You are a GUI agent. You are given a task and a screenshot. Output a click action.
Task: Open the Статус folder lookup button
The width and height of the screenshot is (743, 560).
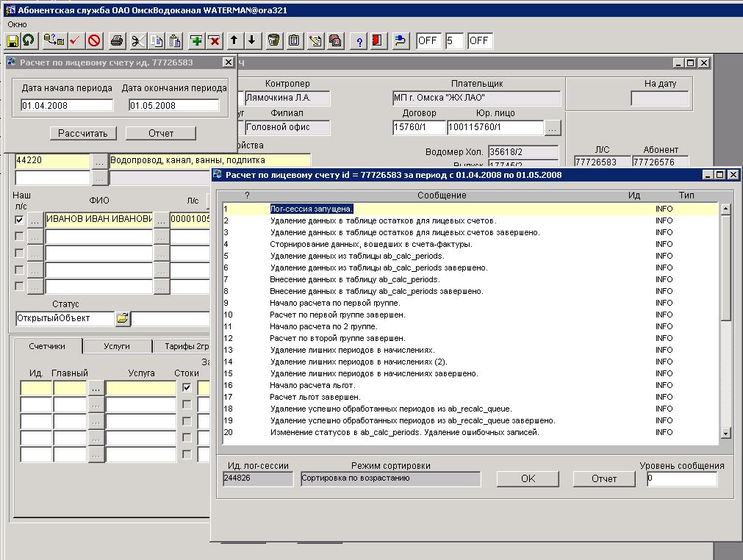[x=122, y=318]
